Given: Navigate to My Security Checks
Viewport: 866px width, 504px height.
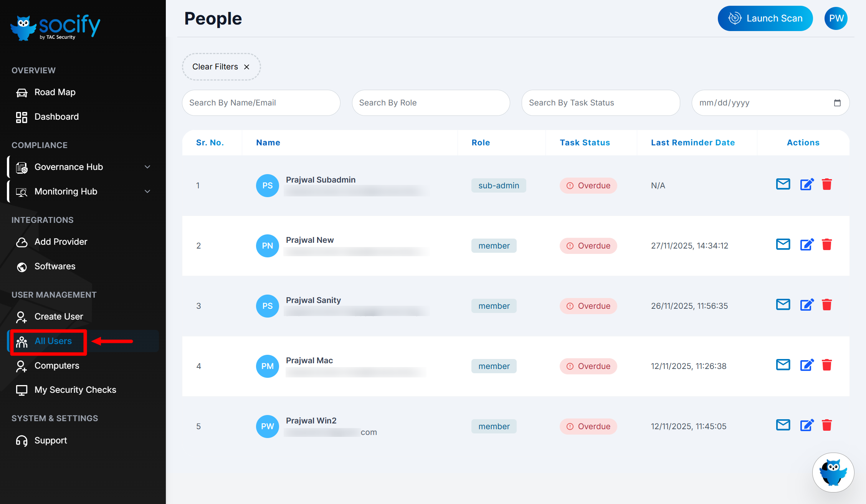Looking at the screenshot, I should coord(75,390).
